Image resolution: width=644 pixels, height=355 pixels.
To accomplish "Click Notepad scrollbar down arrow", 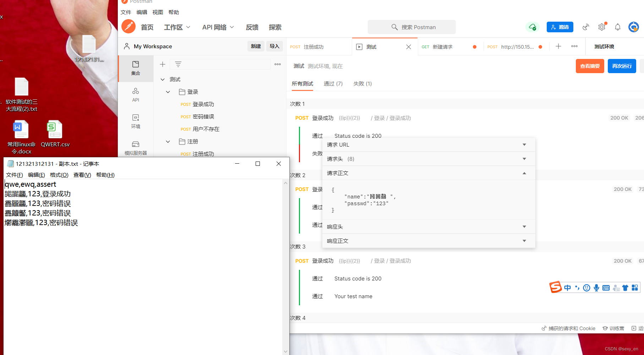I will (x=285, y=351).
